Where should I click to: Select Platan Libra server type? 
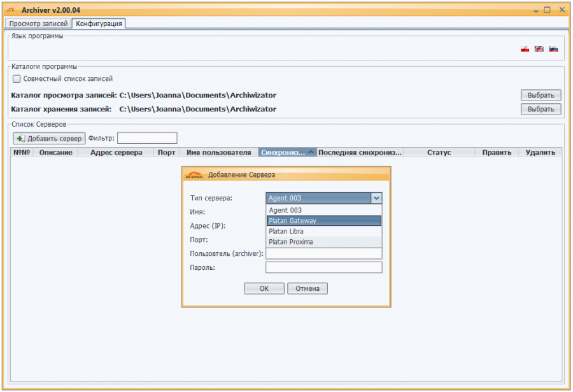click(x=324, y=231)
